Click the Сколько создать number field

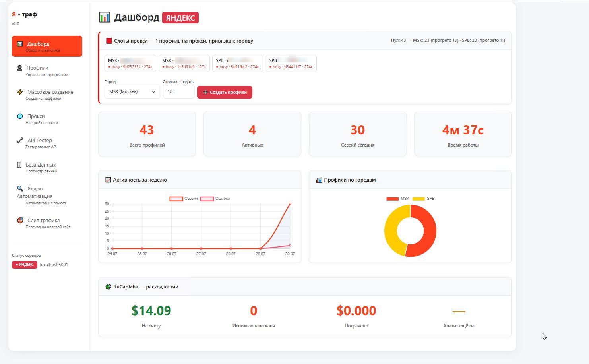click(179, 91)
